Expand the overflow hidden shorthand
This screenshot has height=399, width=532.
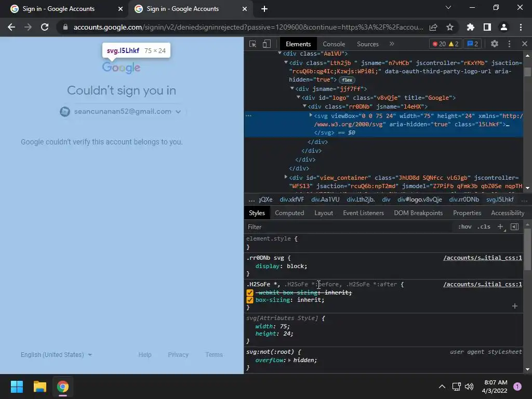click(x=289, y=361)
